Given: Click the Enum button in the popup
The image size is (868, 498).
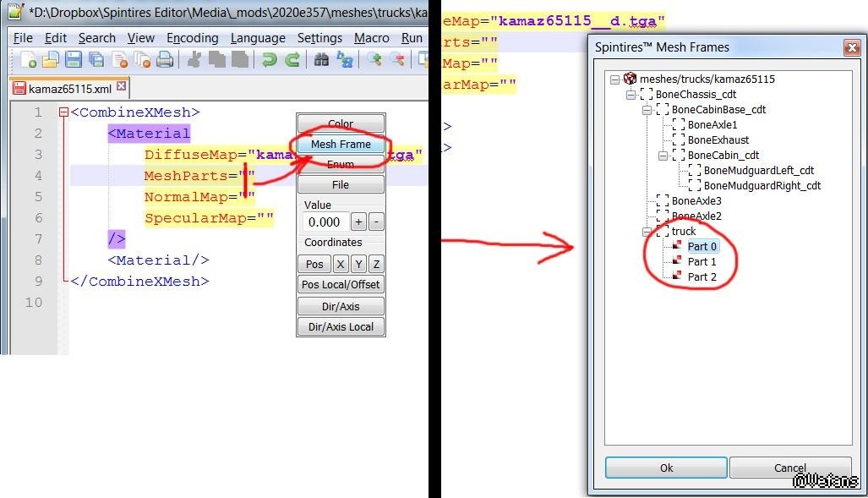Looking at the screenshot, I should pos(341,164).
